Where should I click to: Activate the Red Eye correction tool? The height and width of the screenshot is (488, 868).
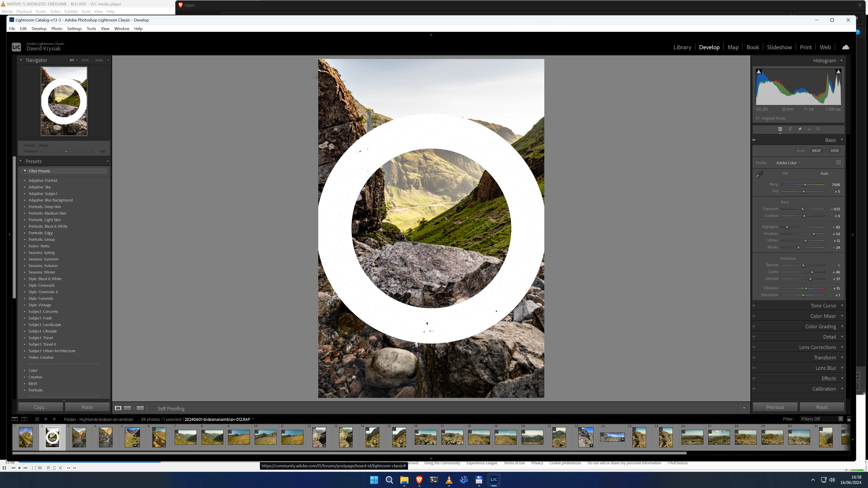pyautogui.click(x=809, y=129)
